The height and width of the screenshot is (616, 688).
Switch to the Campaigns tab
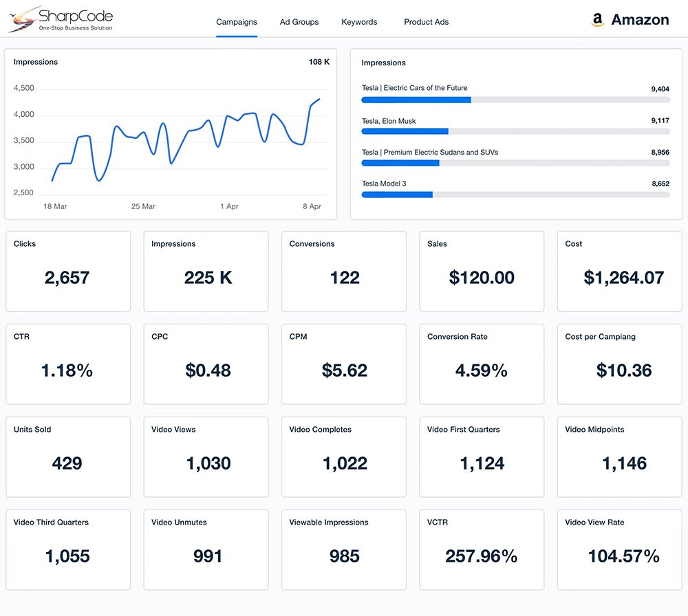pyautogui.click(x=237, y=22)
